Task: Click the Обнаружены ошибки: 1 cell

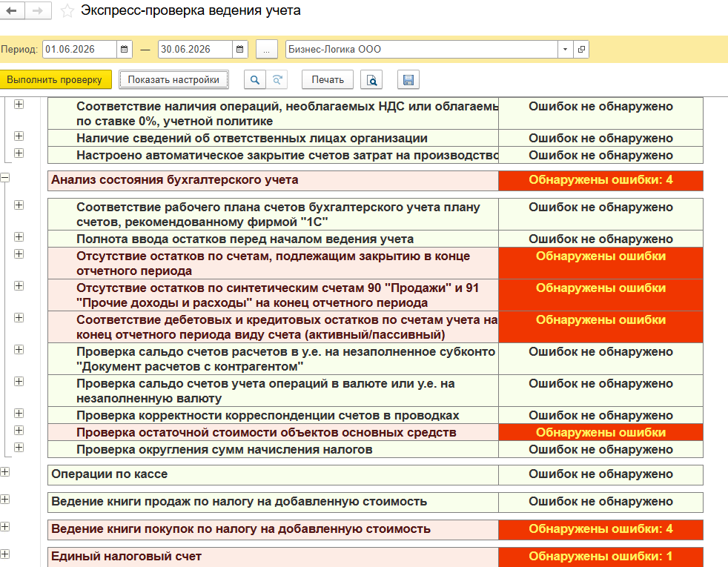Action: pos(600,557)
